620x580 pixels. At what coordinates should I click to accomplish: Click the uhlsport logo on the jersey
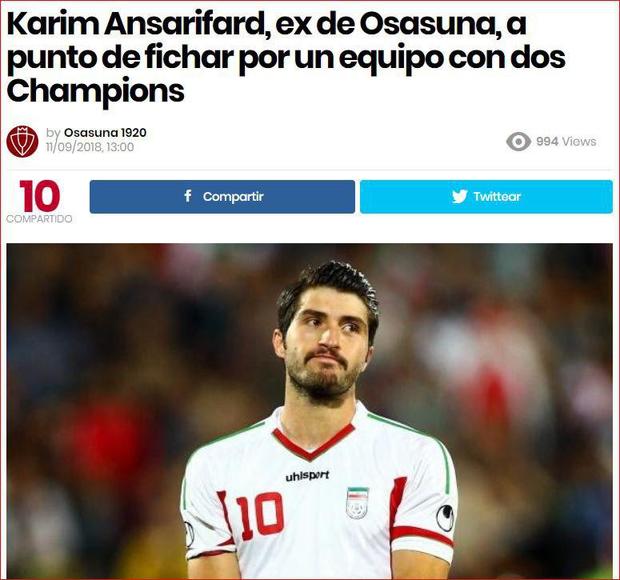(x=308, y=476)
